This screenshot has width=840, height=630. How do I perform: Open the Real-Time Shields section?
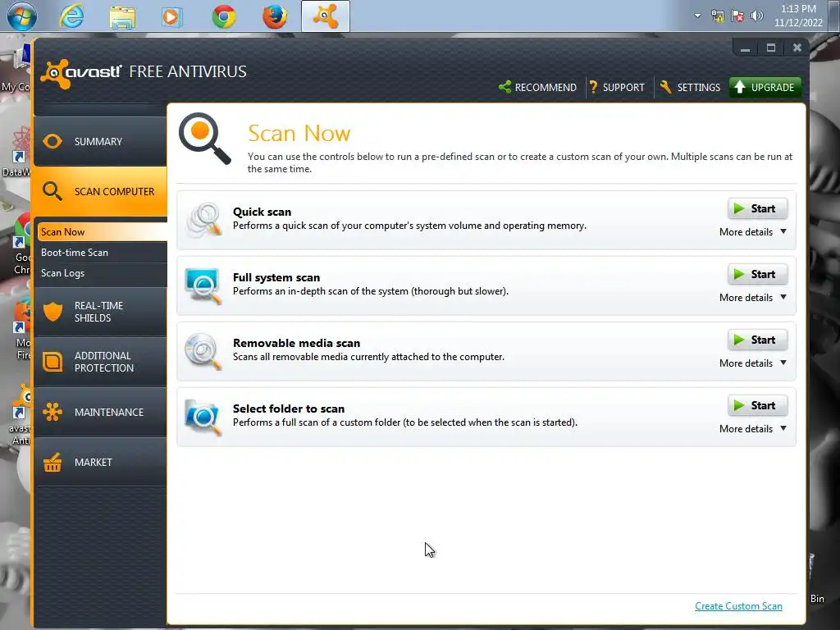(x=100, y=312)
